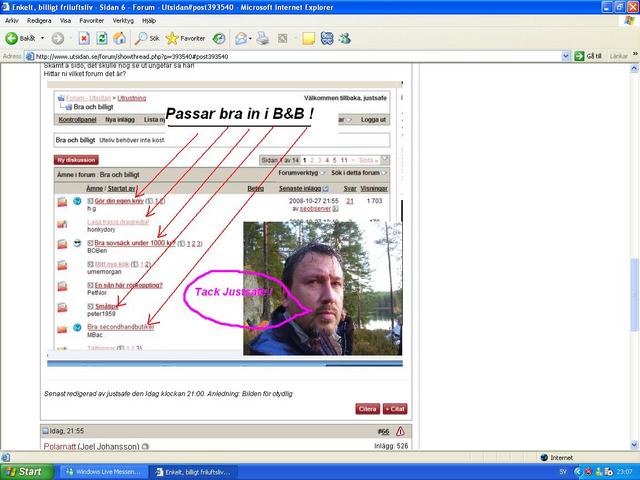640x480 pixels.
Task: Expand the Länkar toolbar chevron
Action: tap(635, 54)
